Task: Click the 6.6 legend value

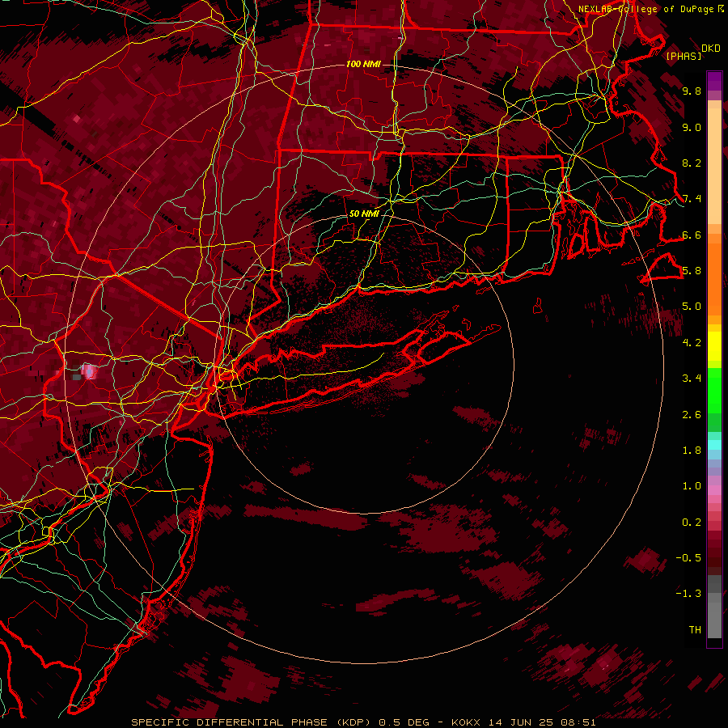Action: click(x=692, y=235)
